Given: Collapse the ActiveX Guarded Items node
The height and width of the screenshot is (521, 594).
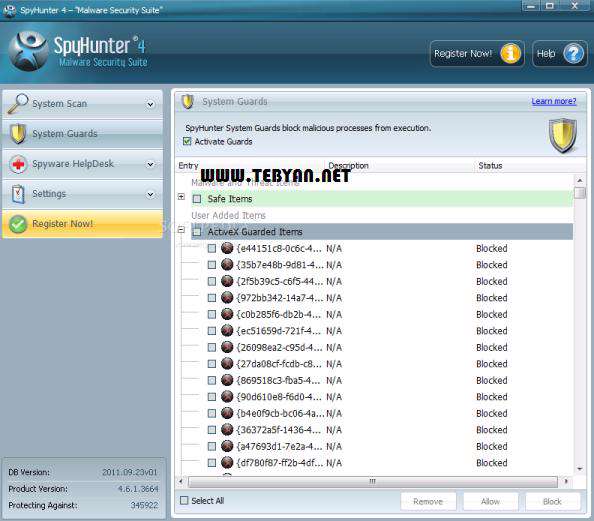Looking at the screenshot, I should coord(181,230).
